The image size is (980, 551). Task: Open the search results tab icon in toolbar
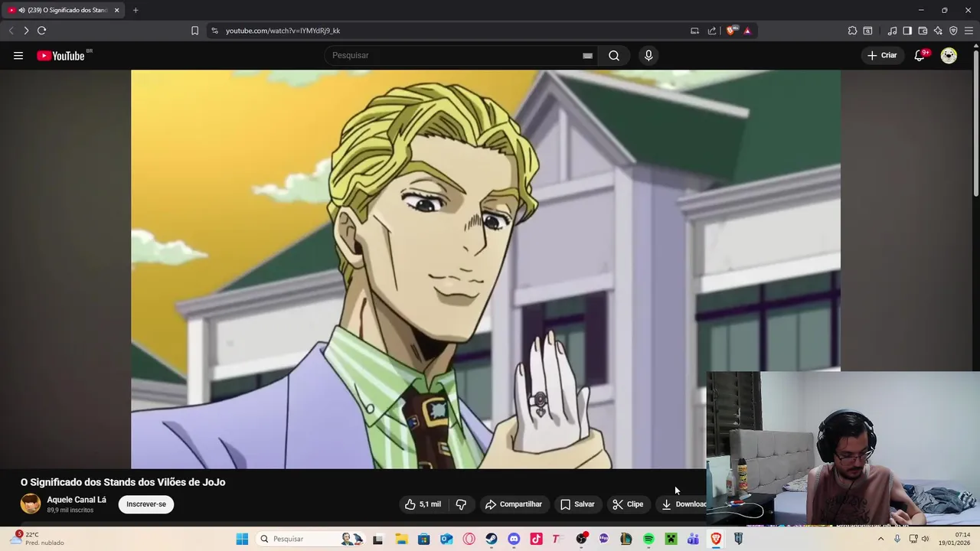click(867, 31)
